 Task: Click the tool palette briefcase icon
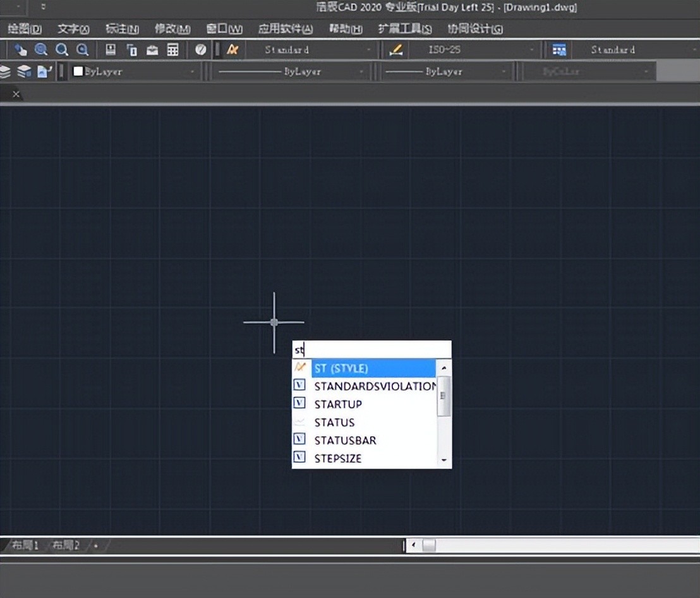click(152, 50)
